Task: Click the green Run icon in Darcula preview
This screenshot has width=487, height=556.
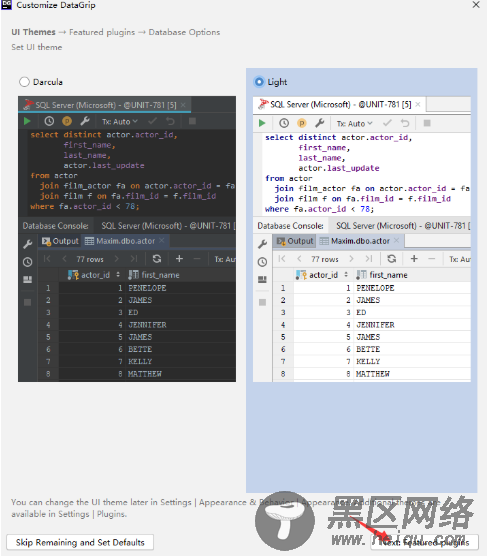Action: pos(27,121)
